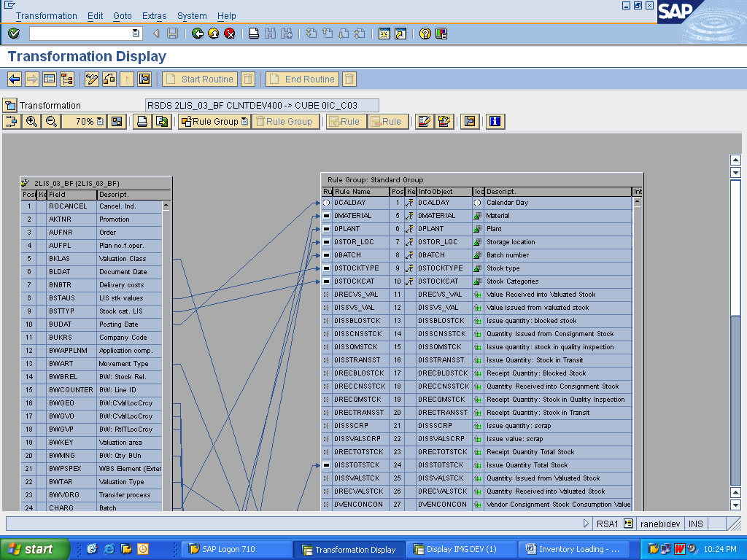This screenshot has width=747, height=560.
Task: Click the Start Routine button
Action: (200, 79)
